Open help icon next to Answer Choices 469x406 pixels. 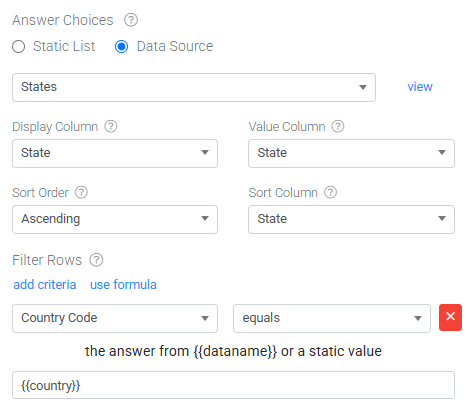click(131, 20)
